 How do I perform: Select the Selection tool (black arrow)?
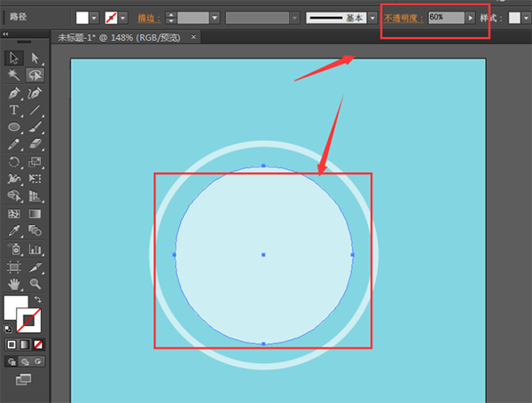14,58
